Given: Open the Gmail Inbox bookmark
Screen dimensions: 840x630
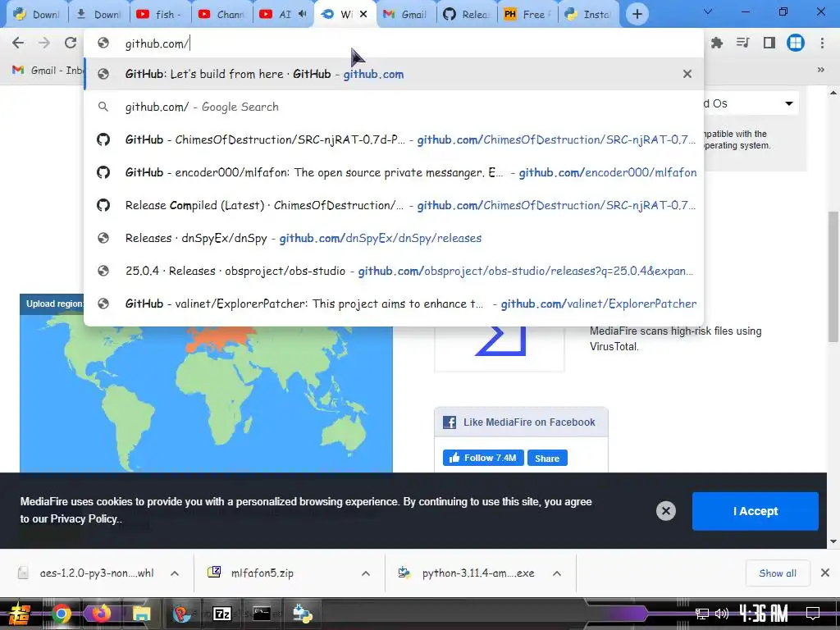Looking at the screenshot, I should (48, 71).
